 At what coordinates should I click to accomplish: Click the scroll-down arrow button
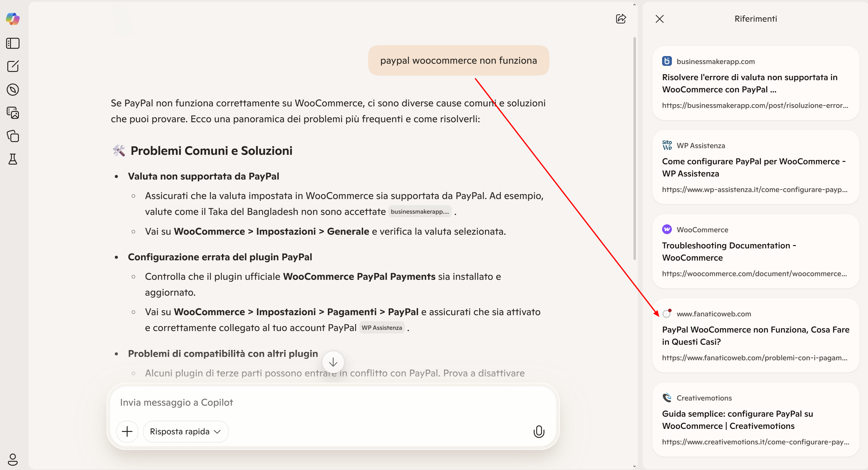coord(333,362)
